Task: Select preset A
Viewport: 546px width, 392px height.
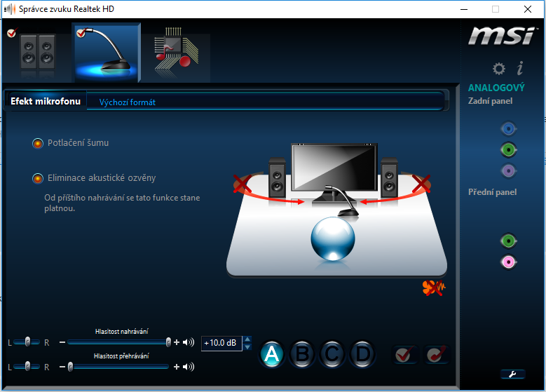Action: 272,354
